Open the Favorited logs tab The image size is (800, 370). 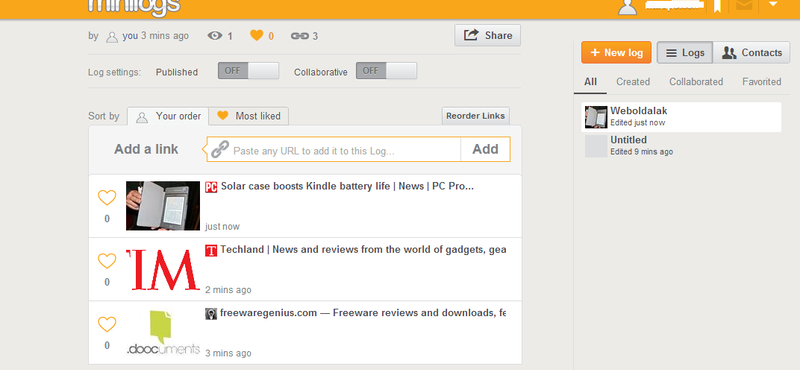point(761,82)
